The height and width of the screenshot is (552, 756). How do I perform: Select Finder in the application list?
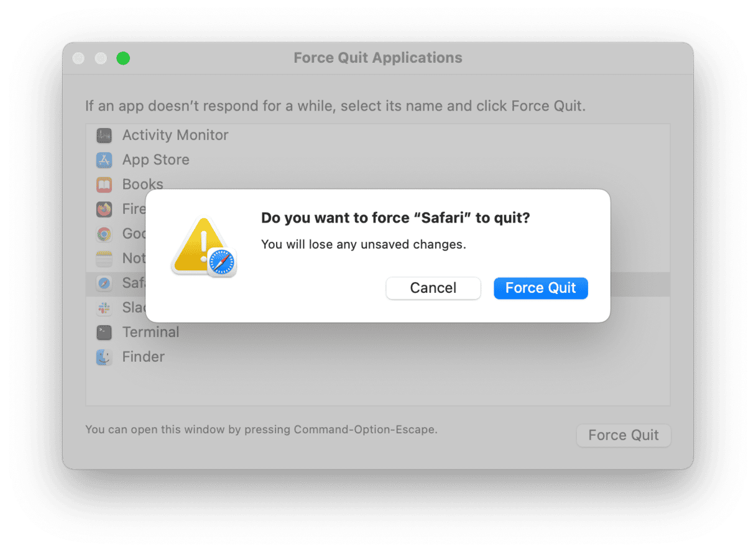(378, 357)
